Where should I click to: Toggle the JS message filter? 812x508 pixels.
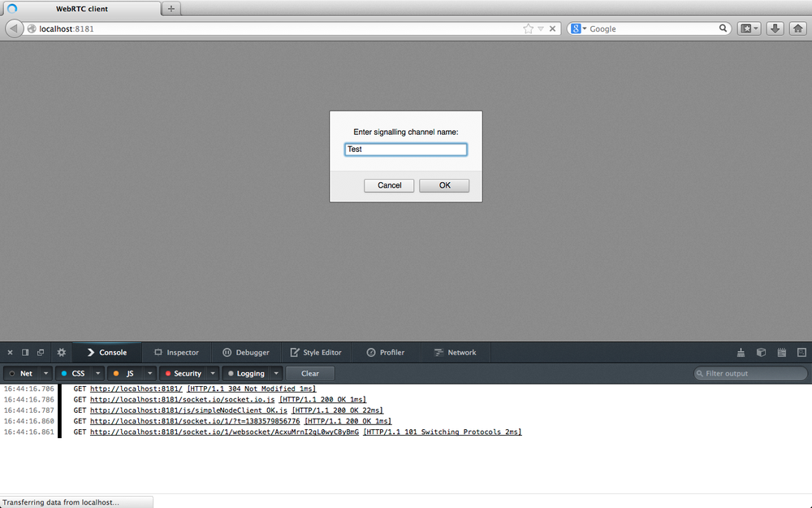coord(128,373)
